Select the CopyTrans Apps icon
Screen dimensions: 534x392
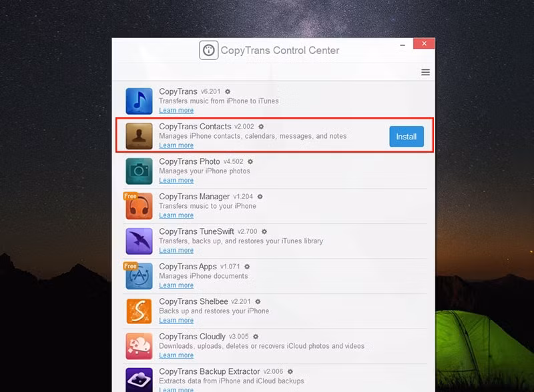139,276
